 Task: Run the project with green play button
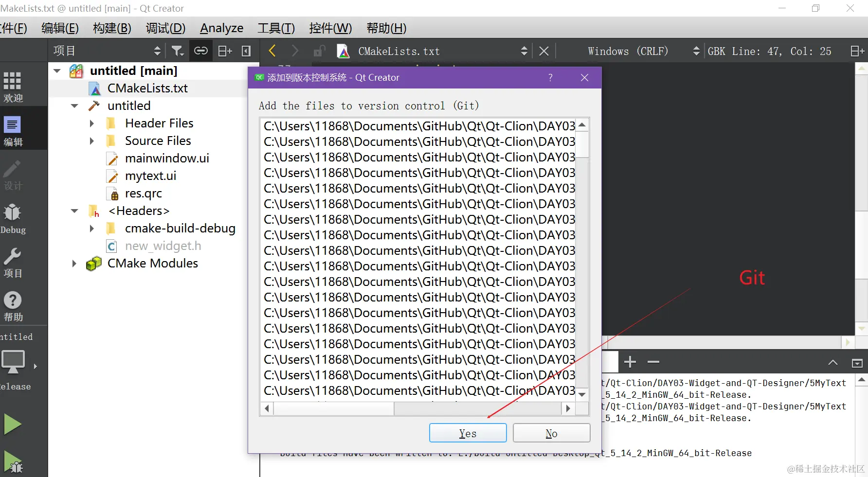13,424
